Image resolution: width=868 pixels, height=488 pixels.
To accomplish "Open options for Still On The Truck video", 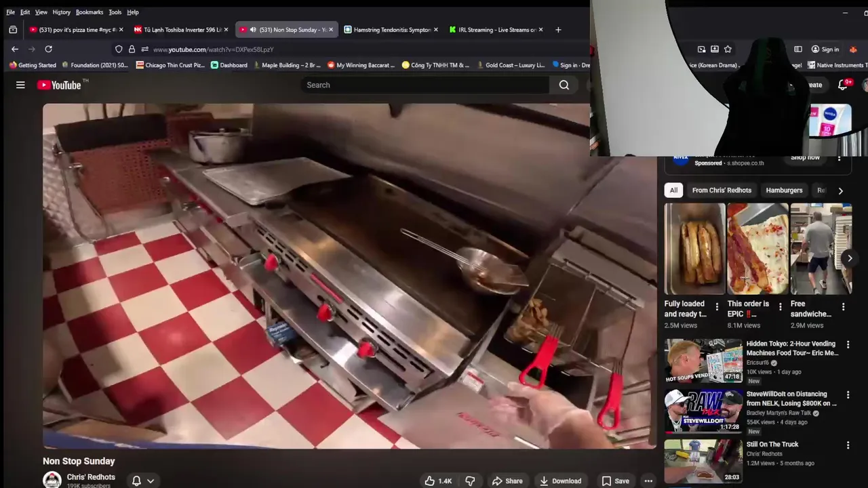I will pos(848,445).
